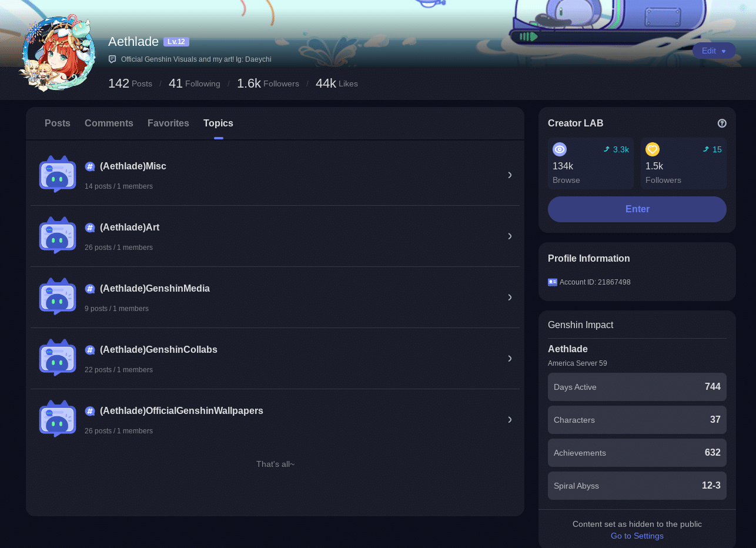The width and height of the screenshot is (756, 548).
Task: Switch to the Comments tab
Action: point(109,123)
